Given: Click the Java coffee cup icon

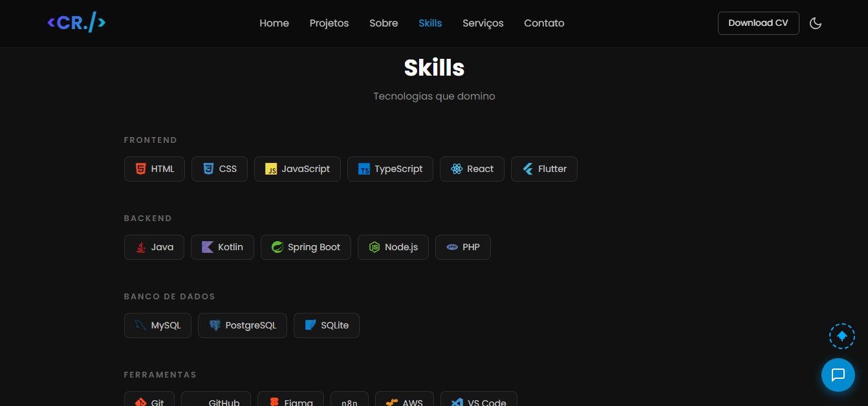Looking at the screenshot, I should [x=140, y=248].
